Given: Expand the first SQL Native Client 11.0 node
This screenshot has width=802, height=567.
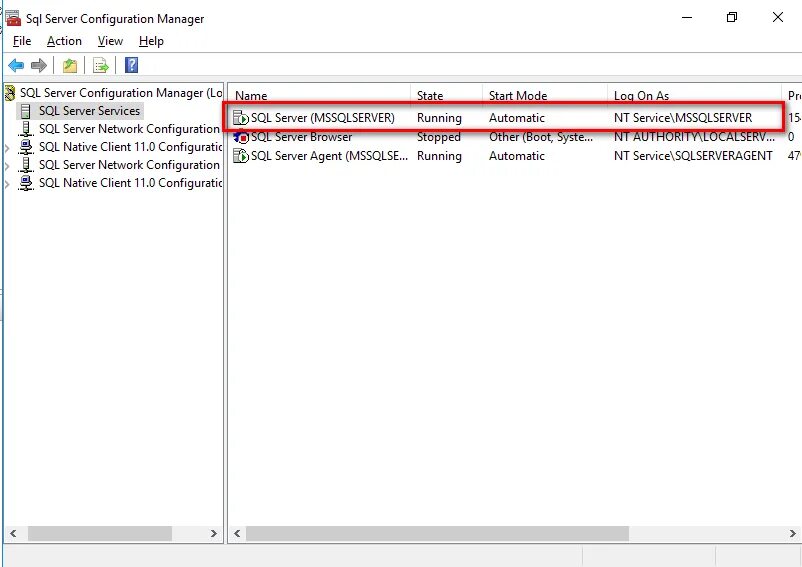Looking at the screenshot, I should [7, 148].
